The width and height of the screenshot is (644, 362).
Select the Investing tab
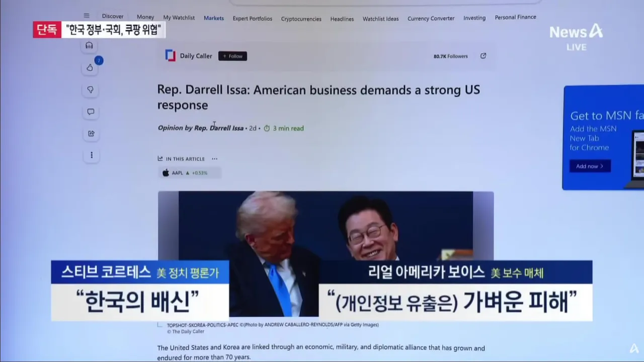click(x=474, y=18)
